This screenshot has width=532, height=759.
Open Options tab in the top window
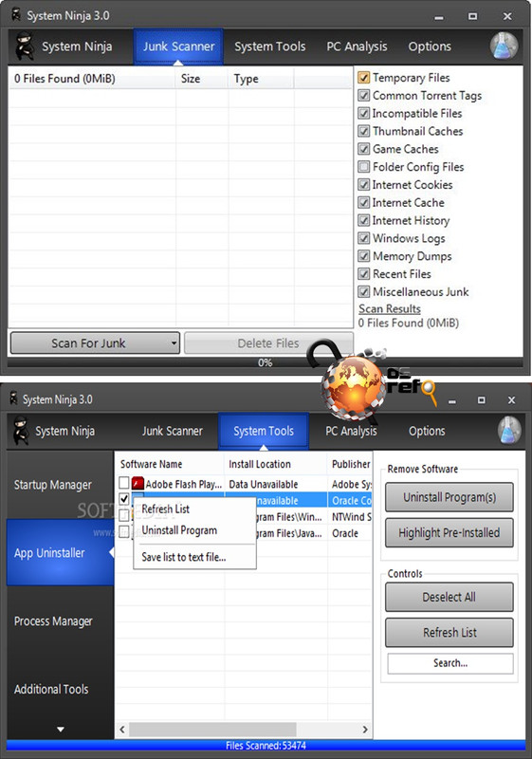[430, 46]
